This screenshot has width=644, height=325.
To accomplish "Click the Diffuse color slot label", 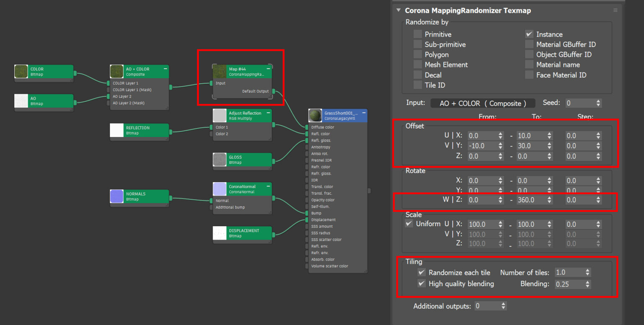I will 322,127.
